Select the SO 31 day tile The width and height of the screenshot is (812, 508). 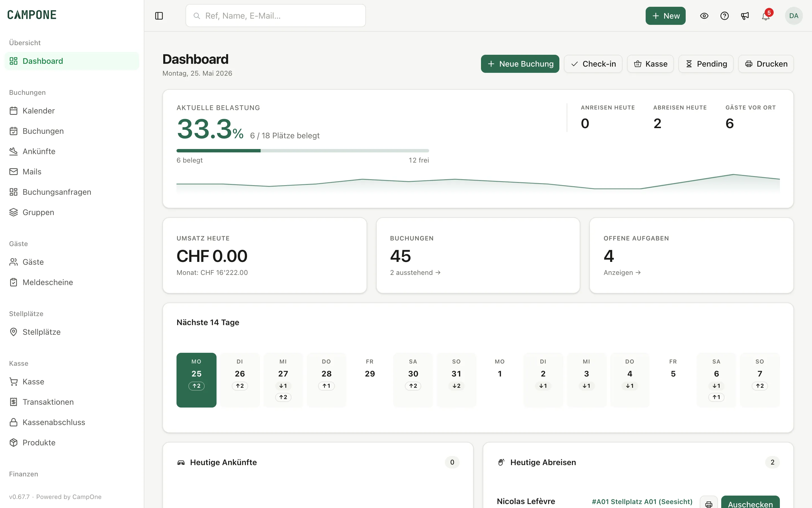pyautogui.click(x=456, y=380)
